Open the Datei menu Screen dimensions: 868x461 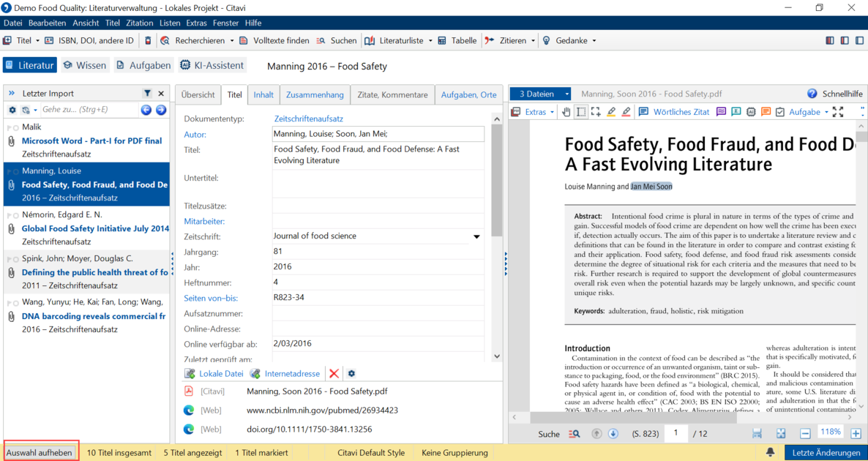(x=12, y=23)
